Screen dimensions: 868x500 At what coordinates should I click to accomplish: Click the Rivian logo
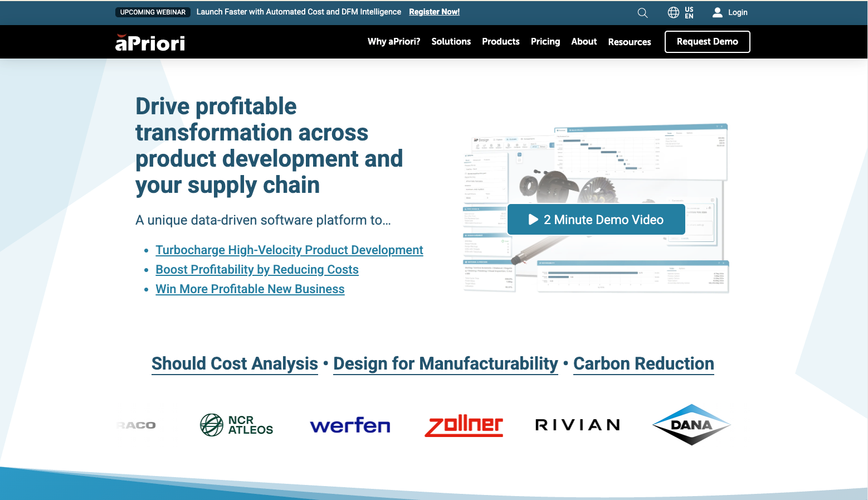click(x=577, y=425)
